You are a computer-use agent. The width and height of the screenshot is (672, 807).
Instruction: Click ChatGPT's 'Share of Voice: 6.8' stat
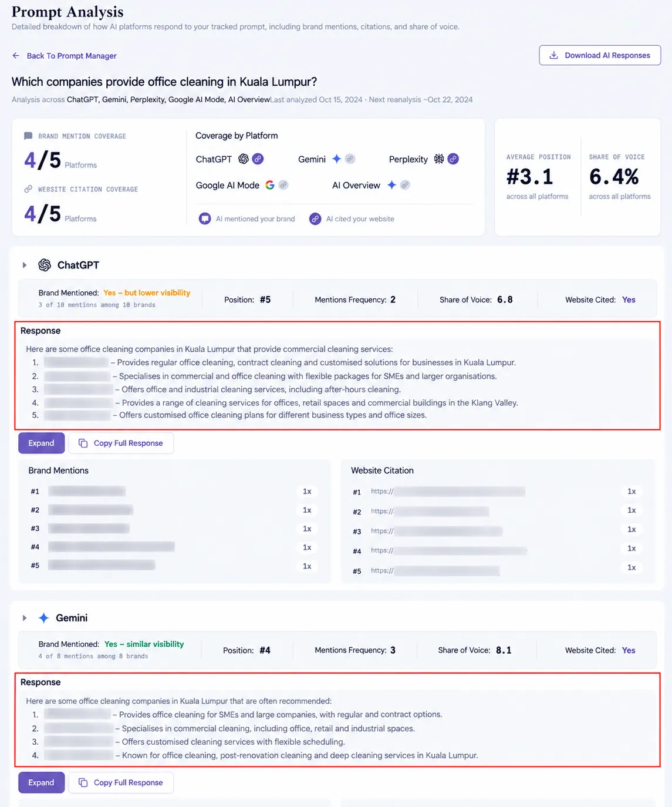tap(476, 300)
